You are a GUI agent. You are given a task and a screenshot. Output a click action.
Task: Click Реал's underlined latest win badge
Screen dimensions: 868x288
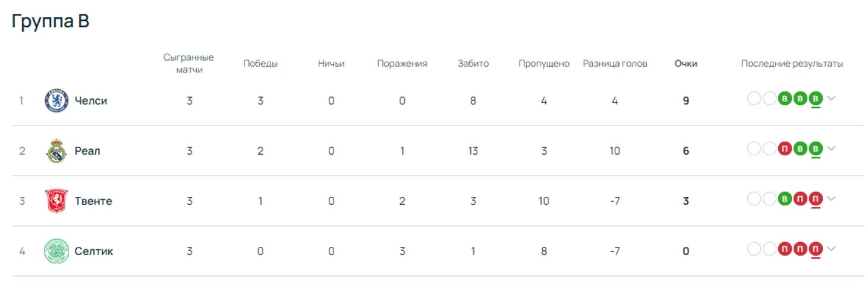tap(816, 148)
